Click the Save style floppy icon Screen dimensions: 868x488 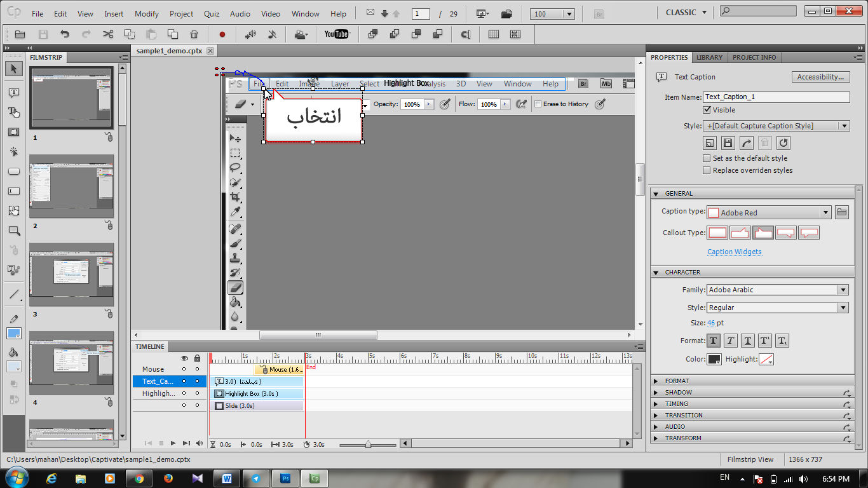[x=728, y=144]
